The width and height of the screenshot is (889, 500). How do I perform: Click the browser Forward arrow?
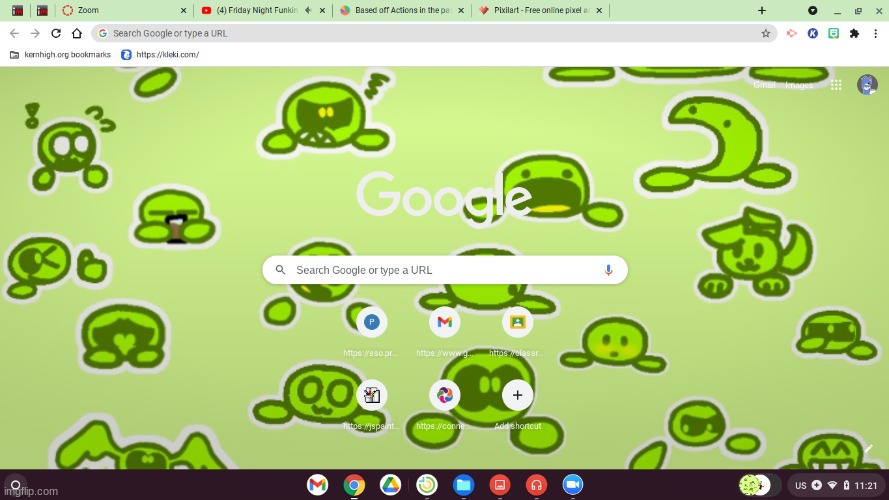pyautogui.click(x=35, y=33)
